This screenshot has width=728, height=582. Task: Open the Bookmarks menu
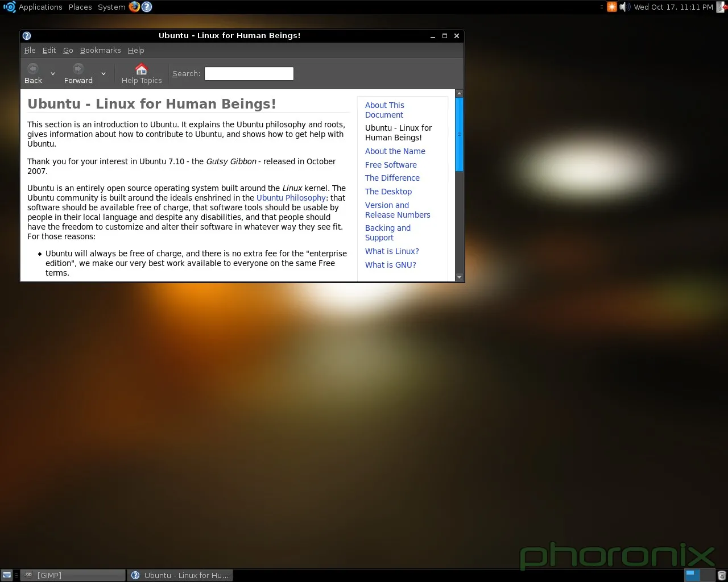101,50
